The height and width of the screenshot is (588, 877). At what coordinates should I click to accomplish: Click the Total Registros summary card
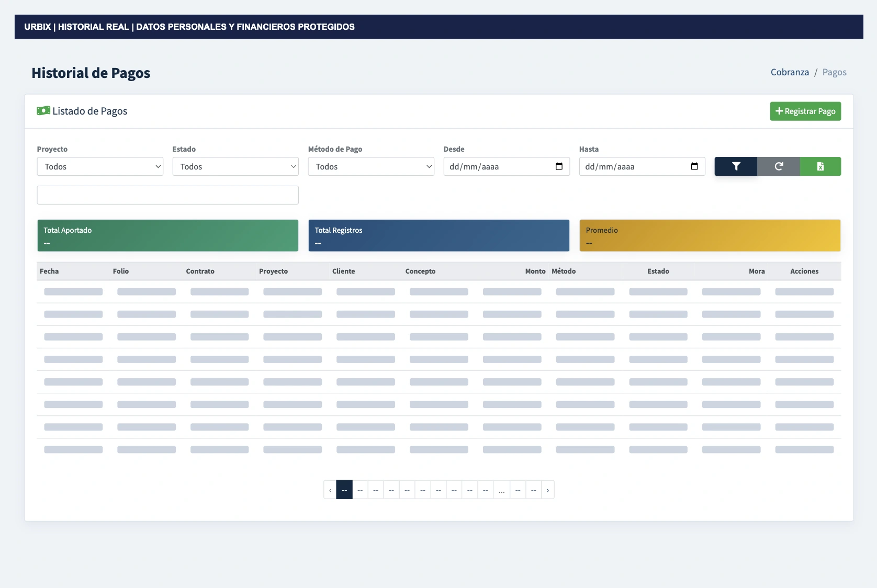[438, 235]
